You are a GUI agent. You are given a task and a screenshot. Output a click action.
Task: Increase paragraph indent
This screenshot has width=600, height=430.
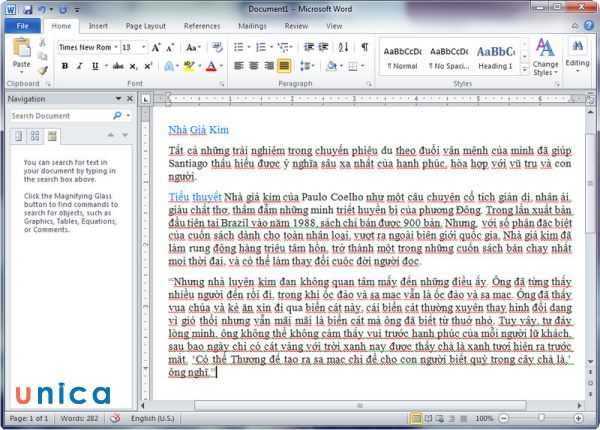pos(323,47)
